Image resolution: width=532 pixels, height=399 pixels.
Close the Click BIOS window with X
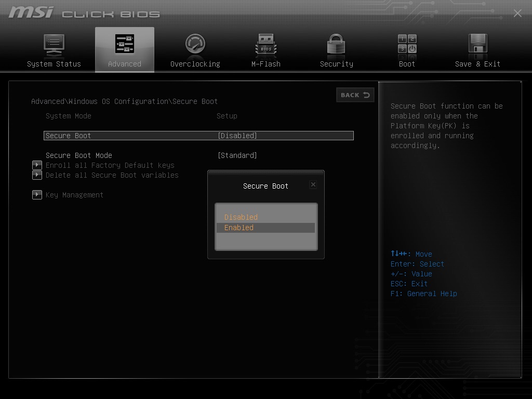click(x=517, y=13)
